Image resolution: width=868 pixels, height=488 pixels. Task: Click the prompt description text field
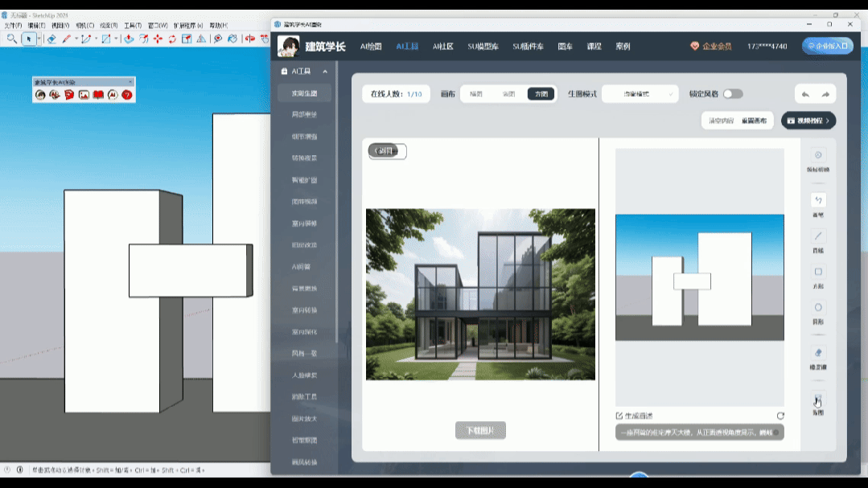pyautogui.click(x=699, y=433)
